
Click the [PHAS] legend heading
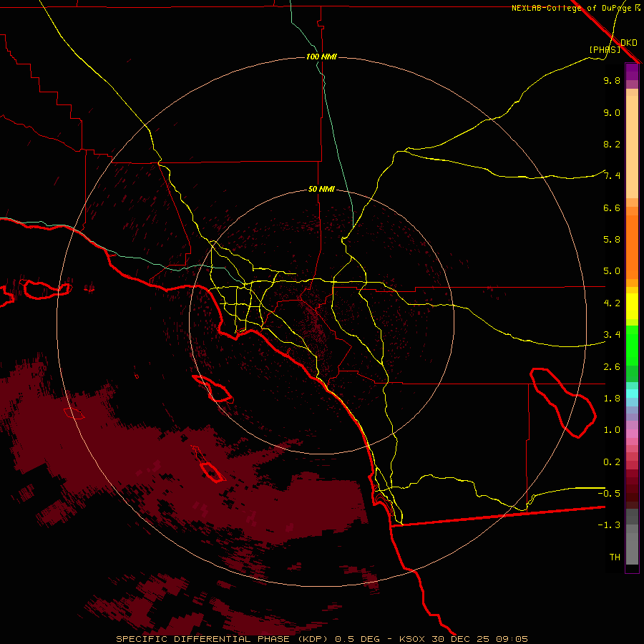pyautogui.click(x=605, y=49)
